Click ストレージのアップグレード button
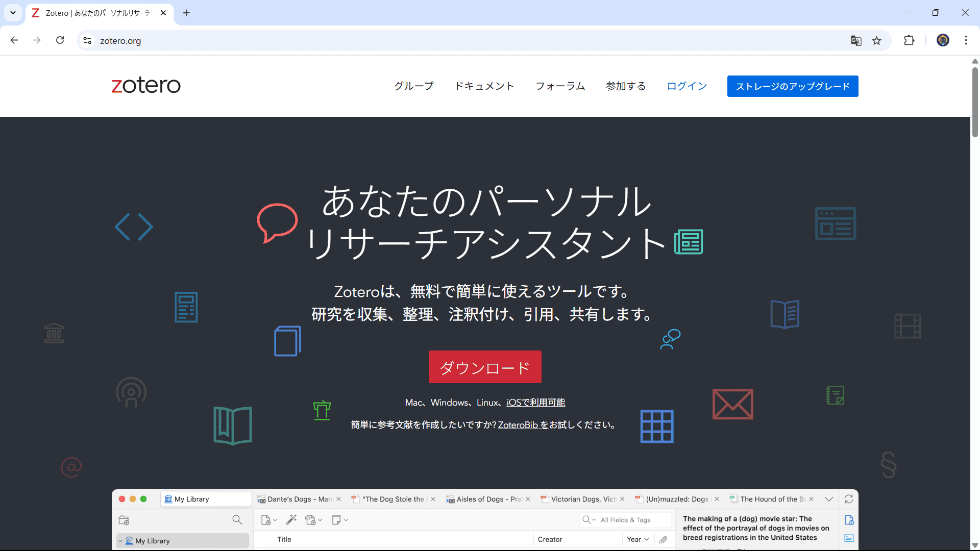The image size is (980, 551). 793,86
